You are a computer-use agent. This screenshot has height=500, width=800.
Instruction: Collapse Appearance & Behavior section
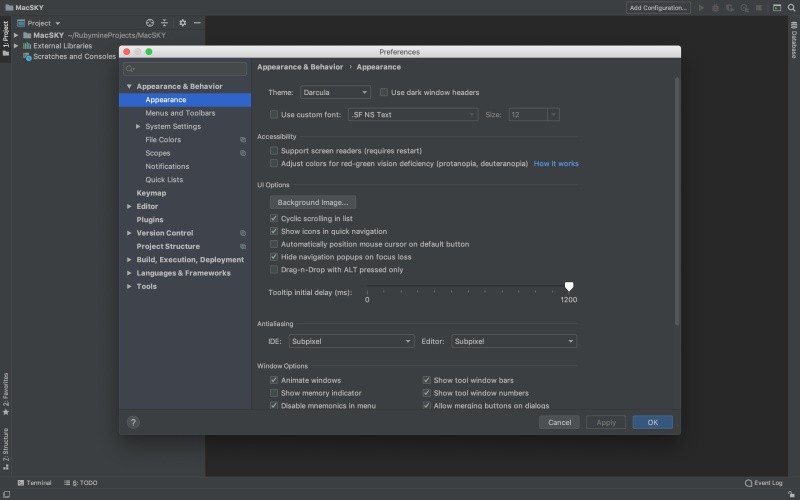pos(129,86)
